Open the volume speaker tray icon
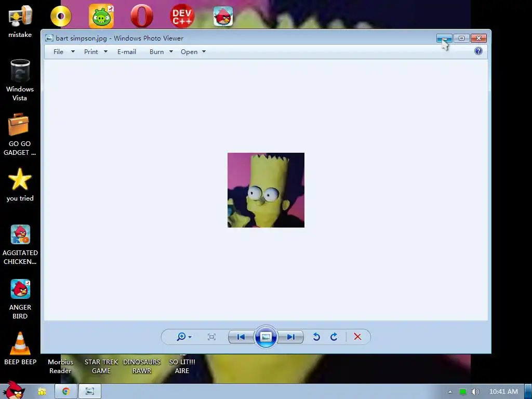Viewport: 532px width, 399px height. (x=475, y=392)
